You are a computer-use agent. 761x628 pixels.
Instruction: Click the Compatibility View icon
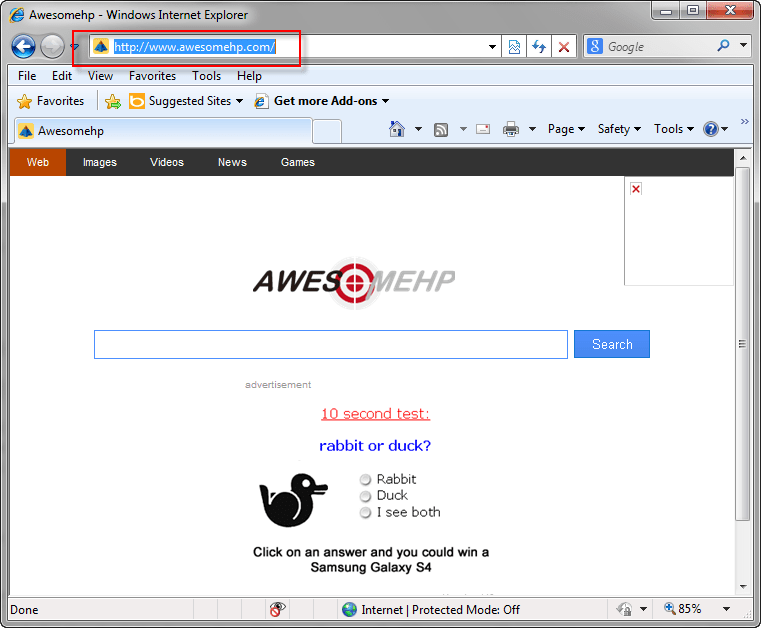coord(514,47)
